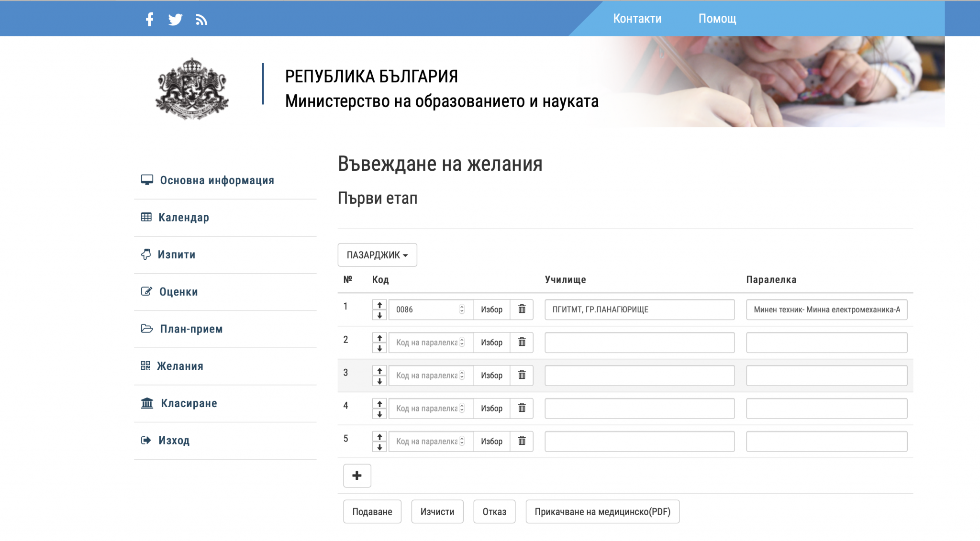Go to План-прием sidebar item
Screen dimensions: 980x541
[x=191, y=329]
